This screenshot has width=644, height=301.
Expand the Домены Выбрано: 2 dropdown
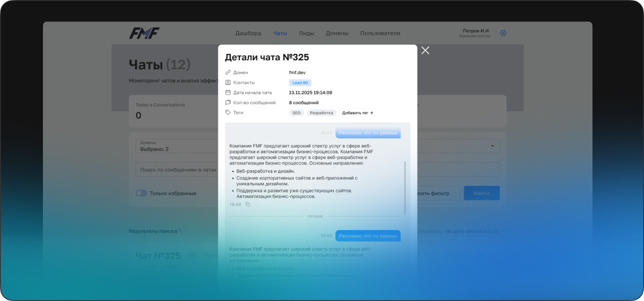tap(177, 146)
